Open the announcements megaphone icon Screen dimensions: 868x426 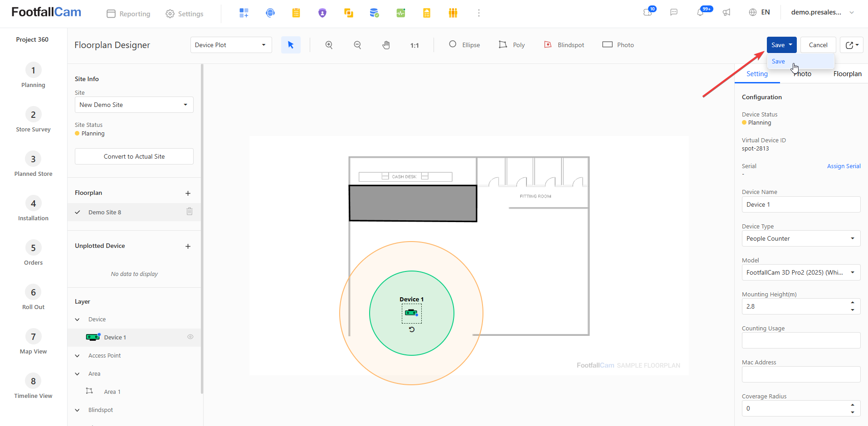click(x=727, y=12)
